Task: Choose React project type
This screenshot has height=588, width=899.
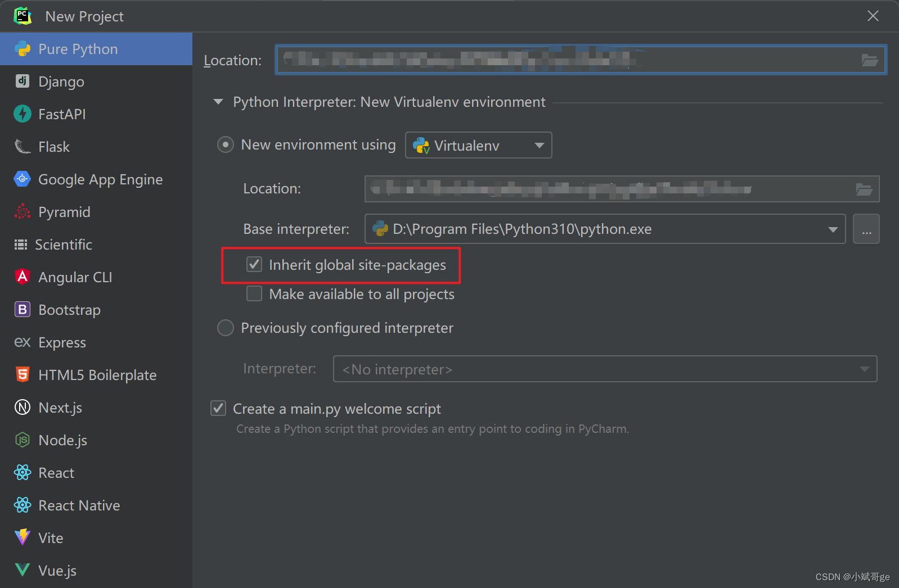Action: (96, 473)
